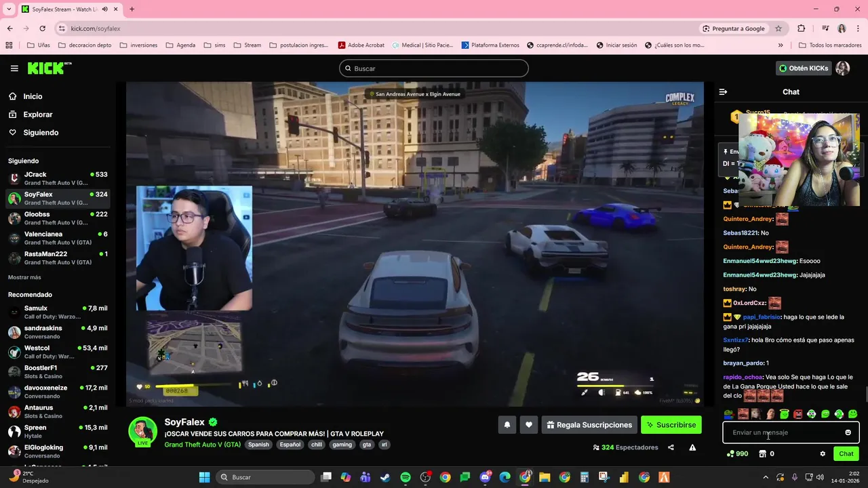
Task: Open chat settings gear
Action: 823,454
